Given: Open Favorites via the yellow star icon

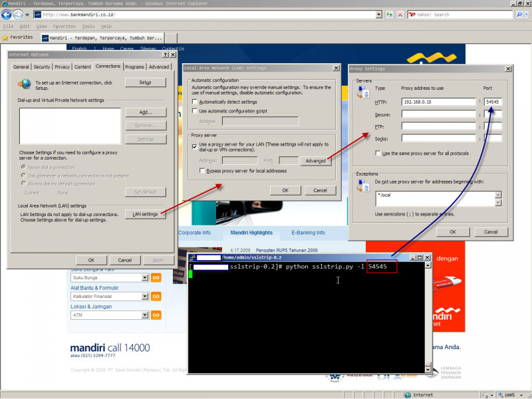Looking at the screenshot, I should [6, 37].
